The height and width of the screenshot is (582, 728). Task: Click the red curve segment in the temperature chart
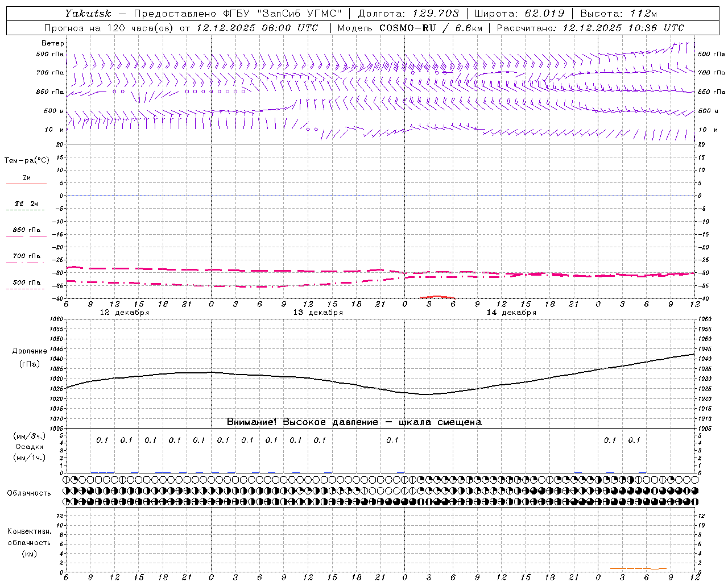(x=437, y=297)
